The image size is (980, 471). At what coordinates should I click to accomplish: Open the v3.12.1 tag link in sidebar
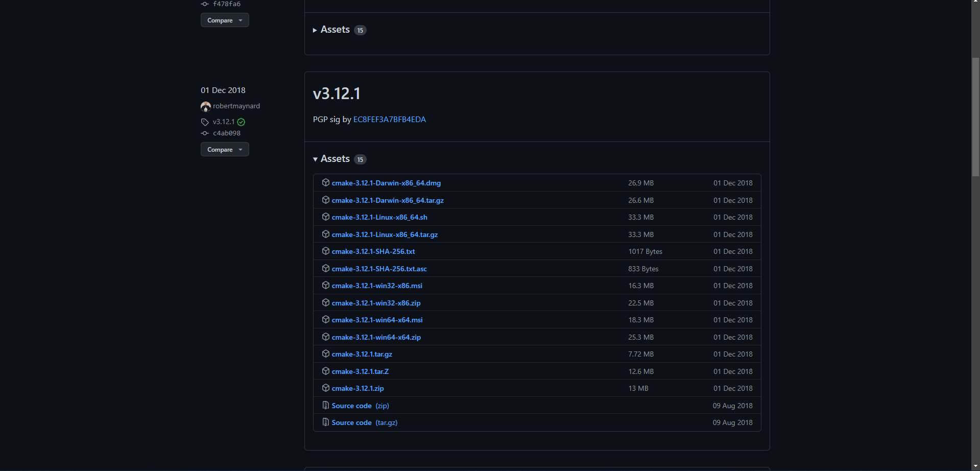[224, 122]
